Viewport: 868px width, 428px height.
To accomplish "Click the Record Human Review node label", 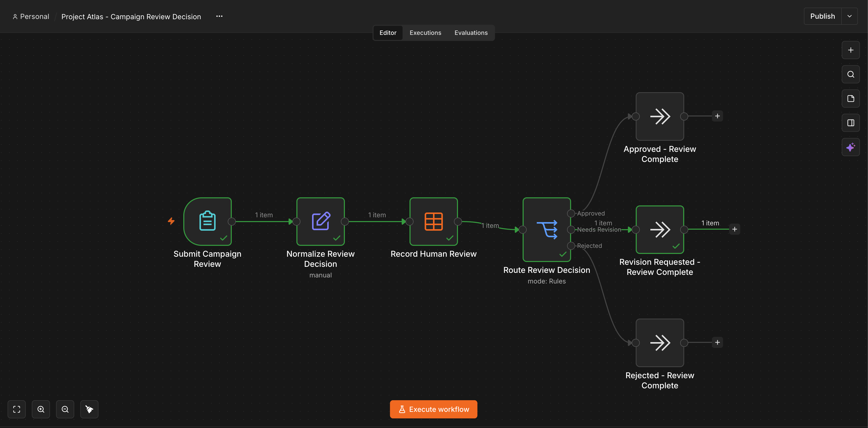I will coord(434,254).
